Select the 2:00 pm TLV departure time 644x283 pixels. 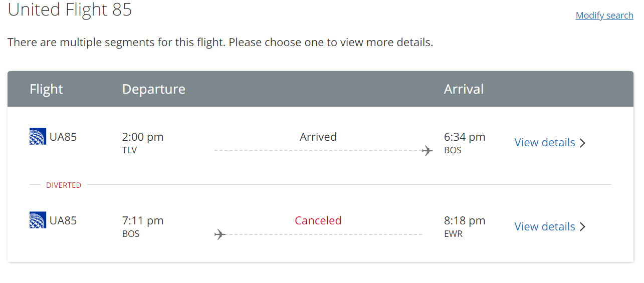pos(143,143)
